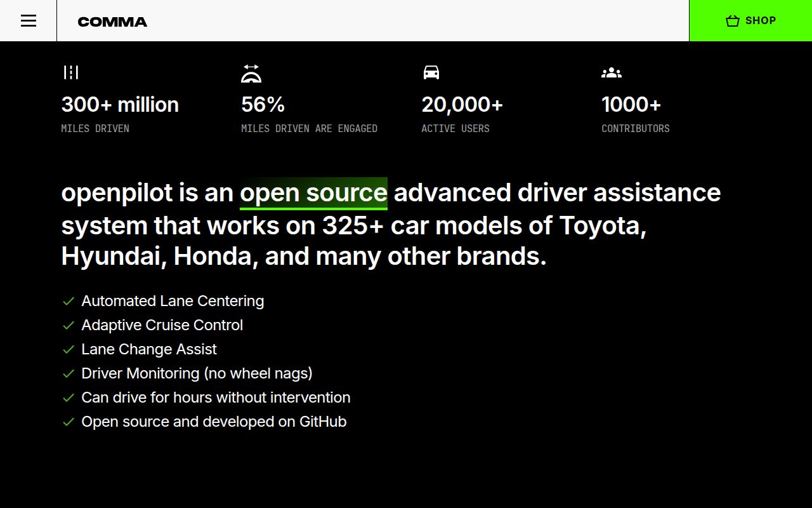Open the green SHOP button
Image resolution: width=812 pixels, height=508 pixels.
(750, 20)
